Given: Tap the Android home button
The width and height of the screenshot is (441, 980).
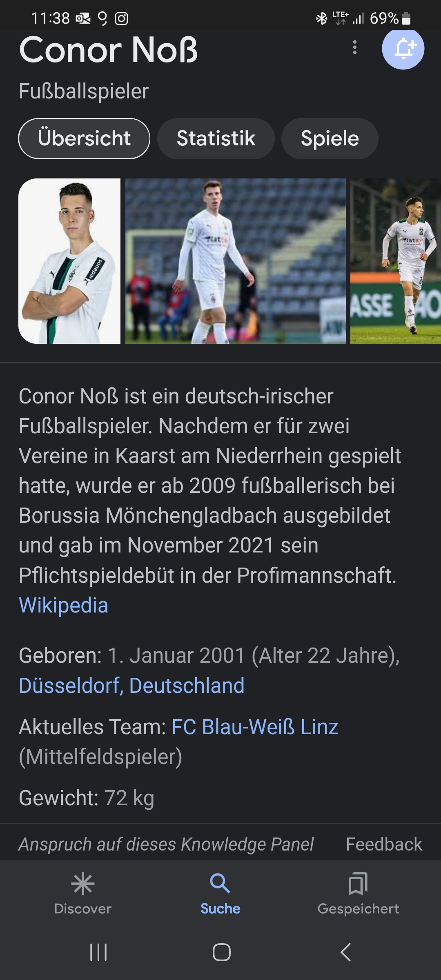Looking at the screenshot, I should (221, 952).
